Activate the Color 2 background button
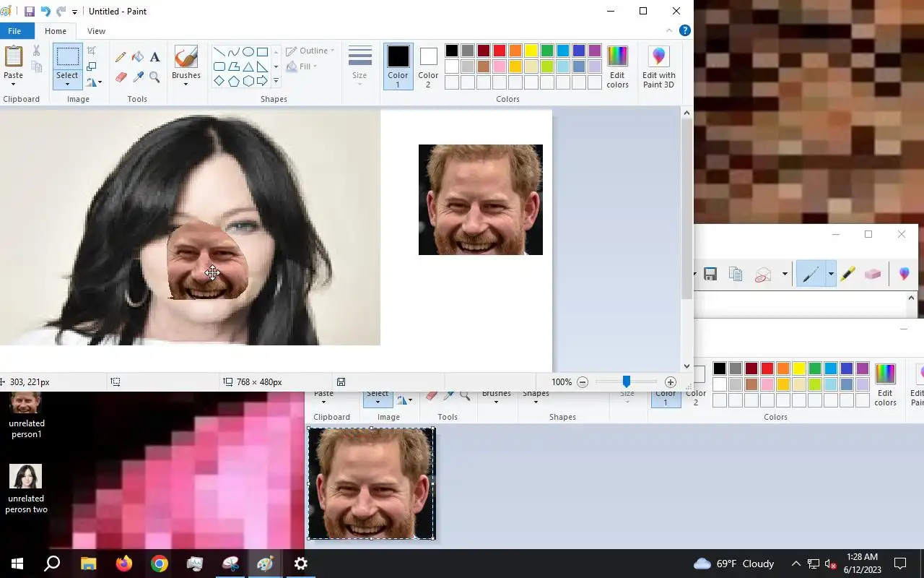This screenshot has height=578, width=924. (428, 66)
